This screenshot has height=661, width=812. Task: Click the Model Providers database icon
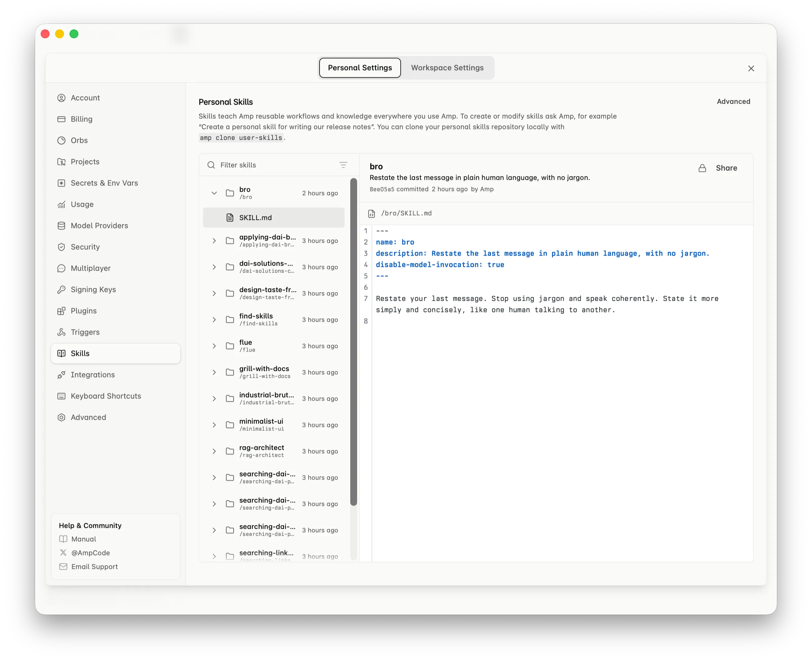click(61, 226)
